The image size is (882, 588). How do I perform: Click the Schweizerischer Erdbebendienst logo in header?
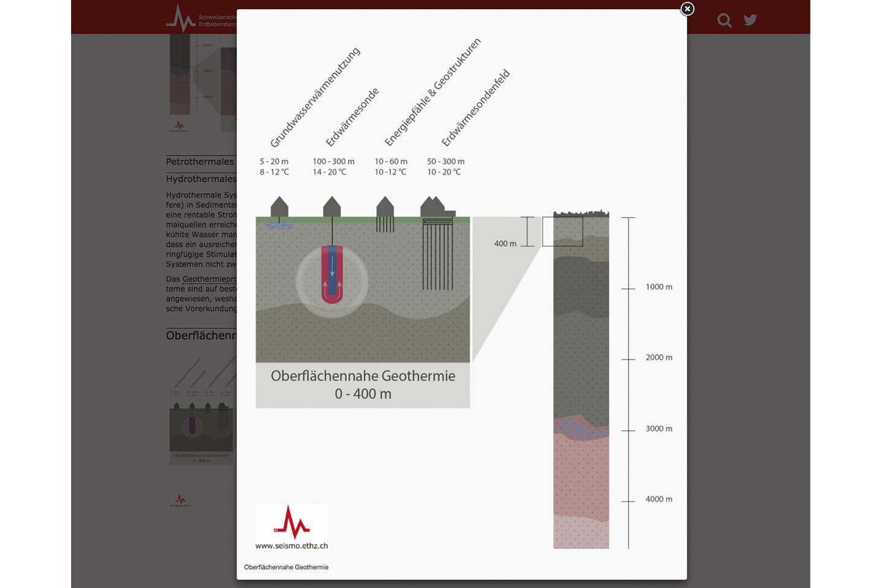202,18
